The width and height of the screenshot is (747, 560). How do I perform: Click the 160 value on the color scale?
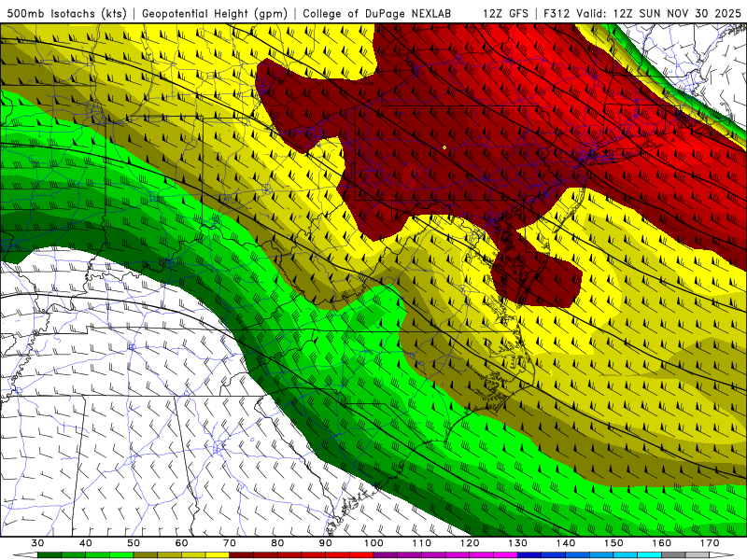(x=662, y=543)
